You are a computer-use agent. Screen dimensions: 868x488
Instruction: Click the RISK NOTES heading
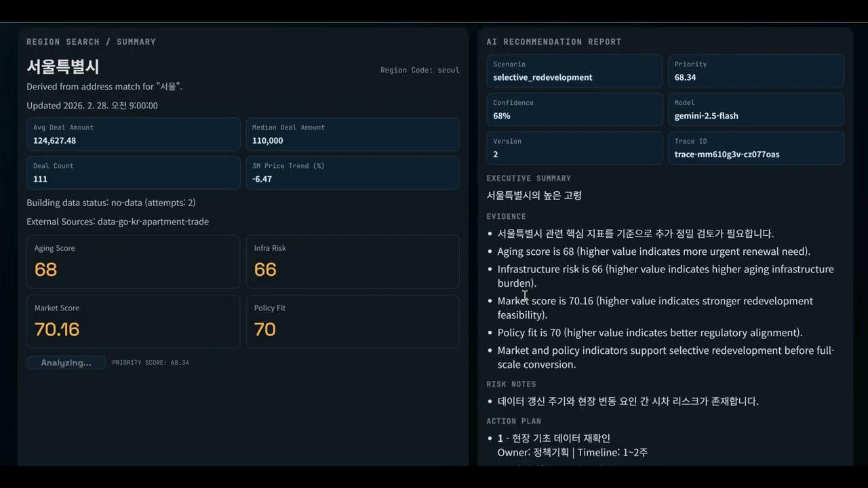coord(511,384)
